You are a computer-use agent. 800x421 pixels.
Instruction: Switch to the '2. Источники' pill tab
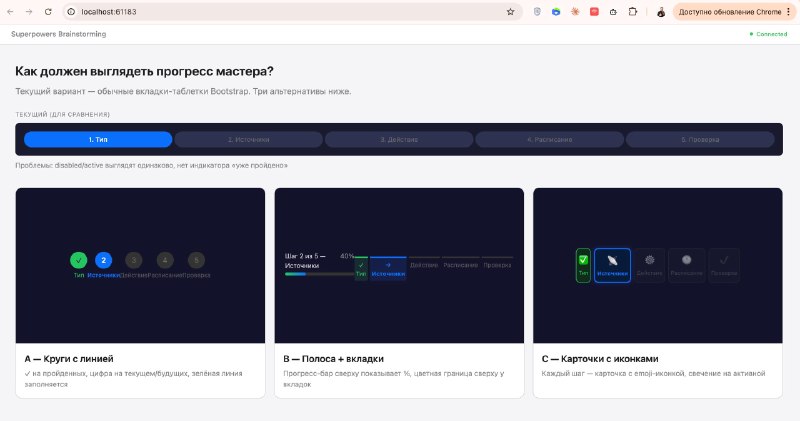coord(248,139)
